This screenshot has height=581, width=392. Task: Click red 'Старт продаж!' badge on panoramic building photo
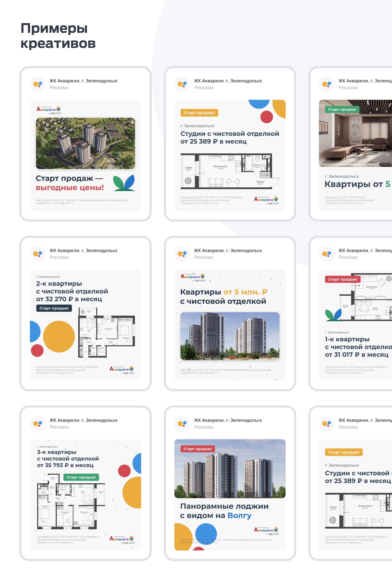197,449
